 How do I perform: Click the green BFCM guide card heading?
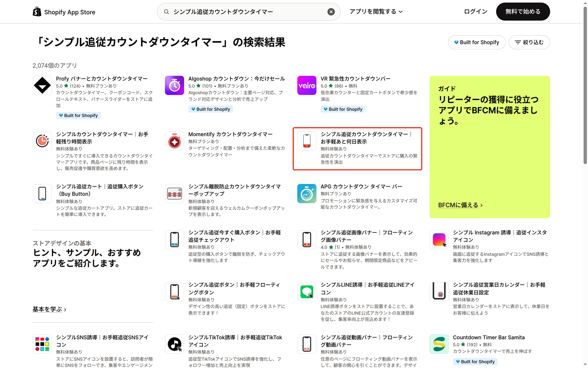tap(488, 110)
